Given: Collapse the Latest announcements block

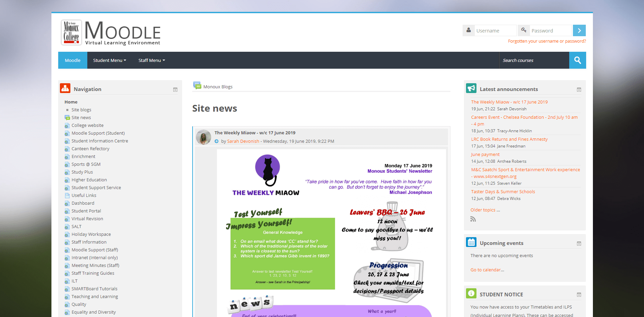Looking at the screenshot, I should coord(579,90).
